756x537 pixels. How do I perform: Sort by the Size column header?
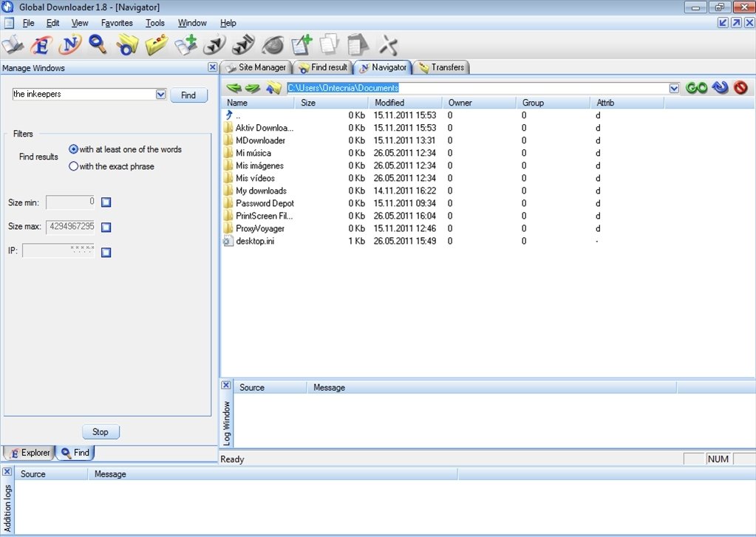[331, 102]
